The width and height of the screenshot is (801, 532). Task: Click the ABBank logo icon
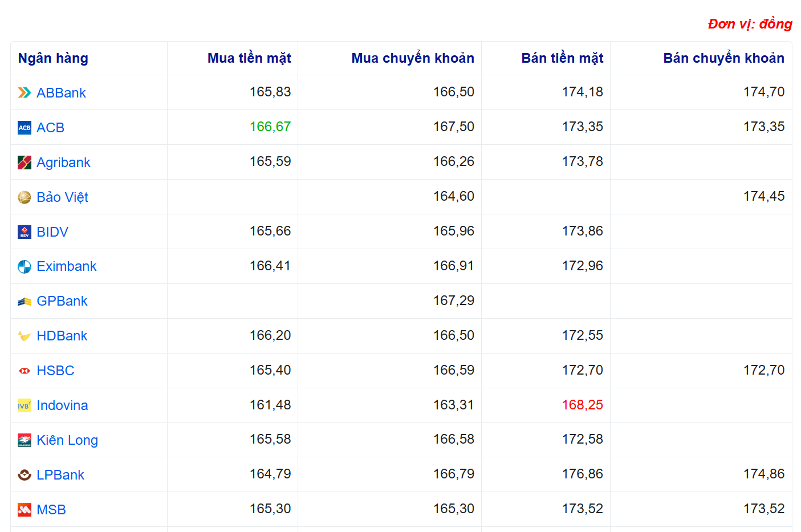(x=24, y=93)
